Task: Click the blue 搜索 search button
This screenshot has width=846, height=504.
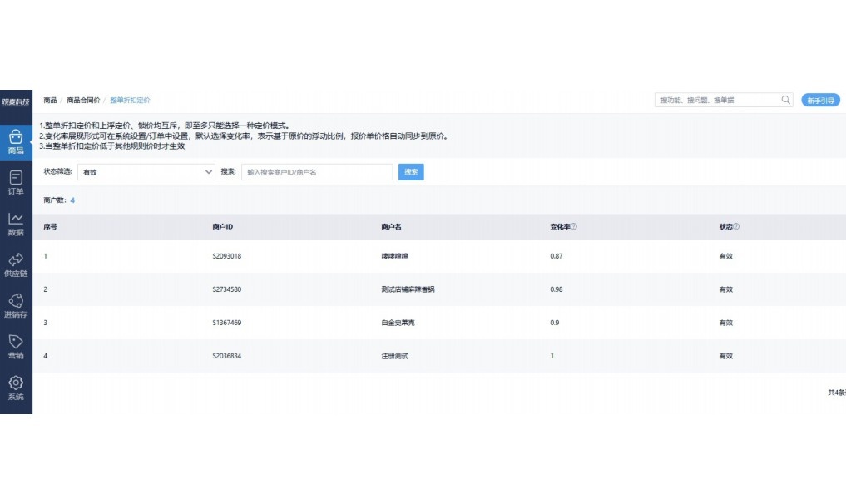Action: click(411, 171)
